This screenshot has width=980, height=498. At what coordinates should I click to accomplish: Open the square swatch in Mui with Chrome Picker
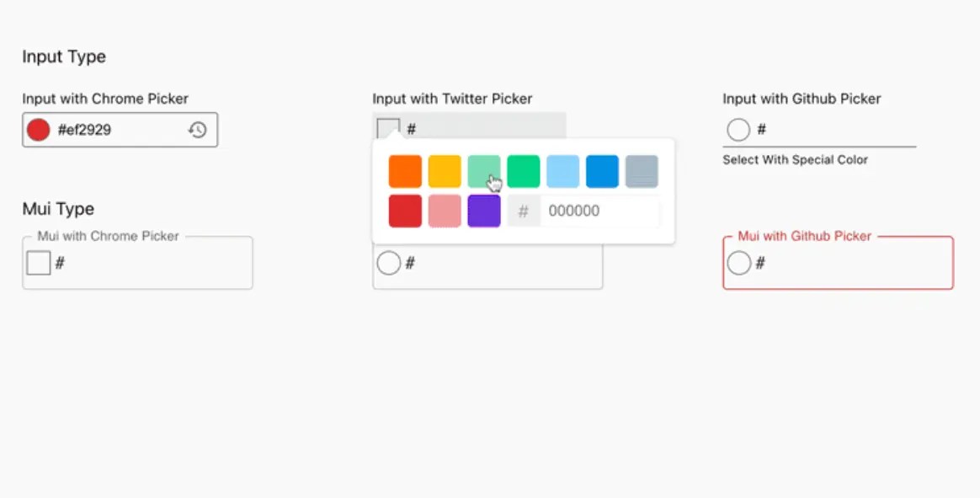click(x=39, y=262)
